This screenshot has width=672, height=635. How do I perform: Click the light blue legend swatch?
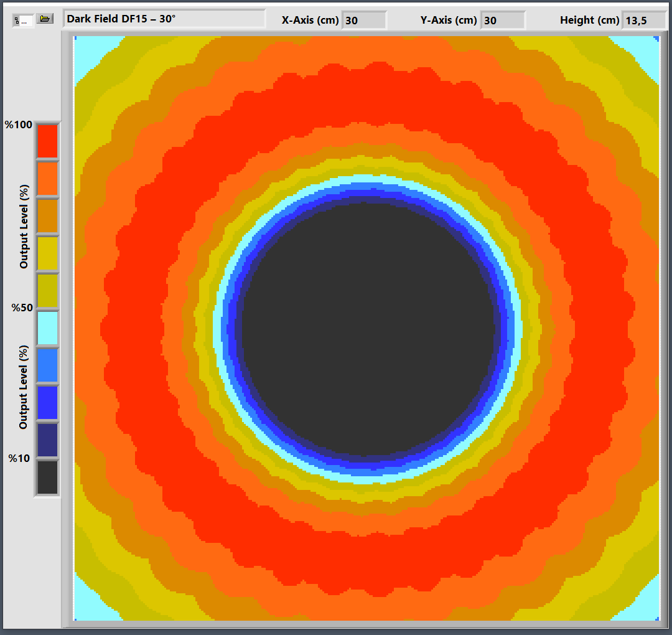coord(47,365)
